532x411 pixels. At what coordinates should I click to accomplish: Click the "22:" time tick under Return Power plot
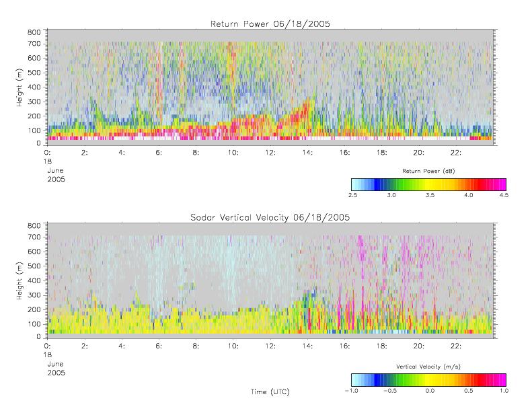pyautogui.click(x=456, y=153)
